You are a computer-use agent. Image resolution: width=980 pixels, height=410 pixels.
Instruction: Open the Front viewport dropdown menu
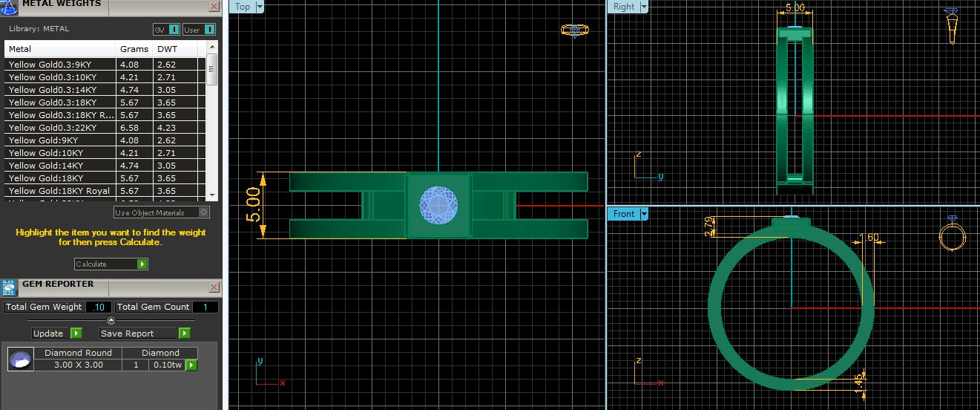pos(643,214)
